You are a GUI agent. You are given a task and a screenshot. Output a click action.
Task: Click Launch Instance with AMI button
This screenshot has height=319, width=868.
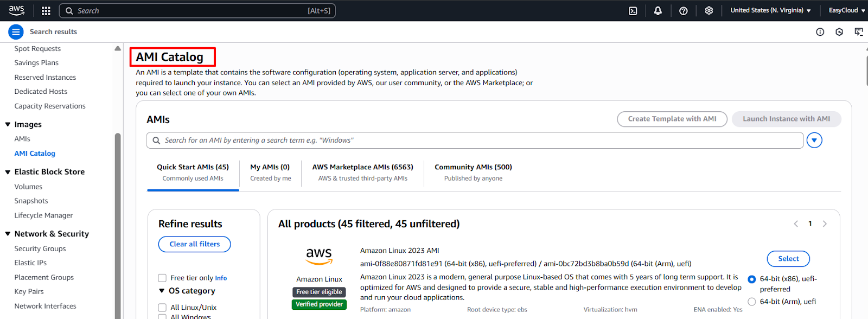point(787,119)
